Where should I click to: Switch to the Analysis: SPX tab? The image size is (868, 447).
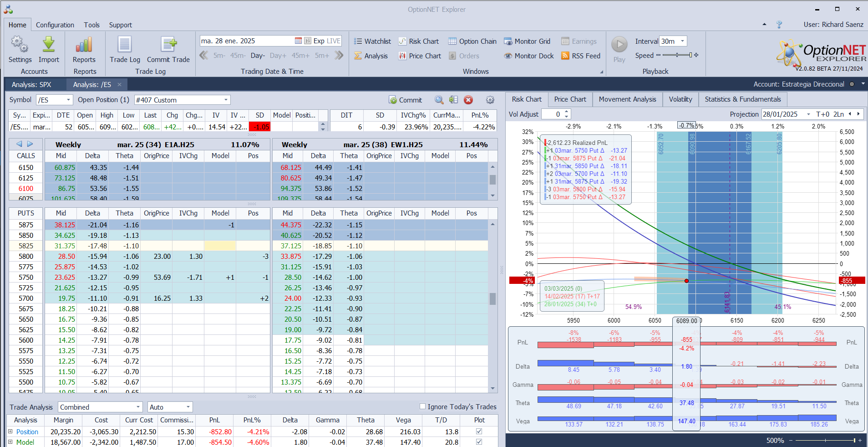31,84
